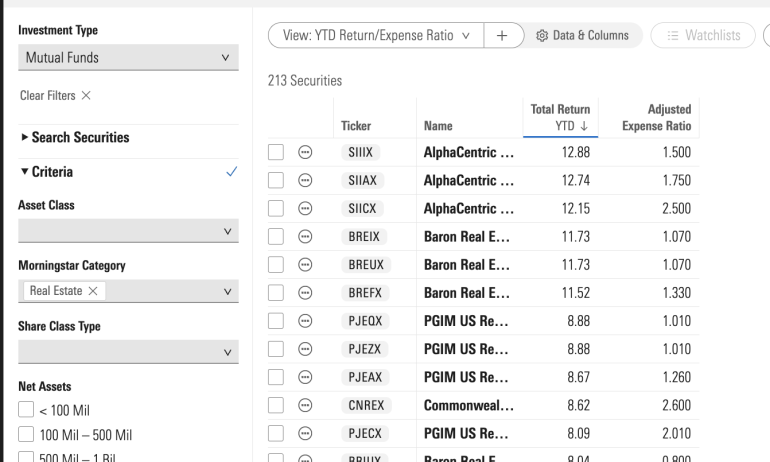
Task: Check the box for SIIAX row
Action: [x=277, y=181]
